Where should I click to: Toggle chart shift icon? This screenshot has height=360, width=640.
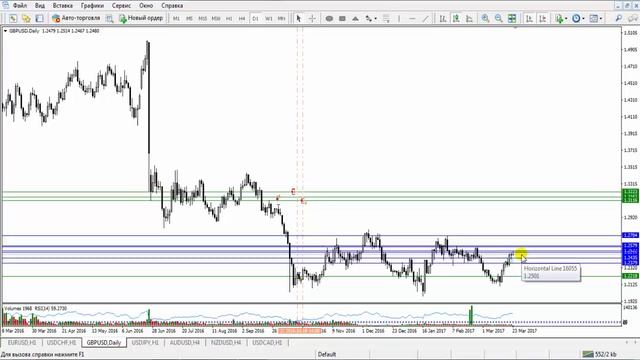pyautogui.click(x=542, y=18)
